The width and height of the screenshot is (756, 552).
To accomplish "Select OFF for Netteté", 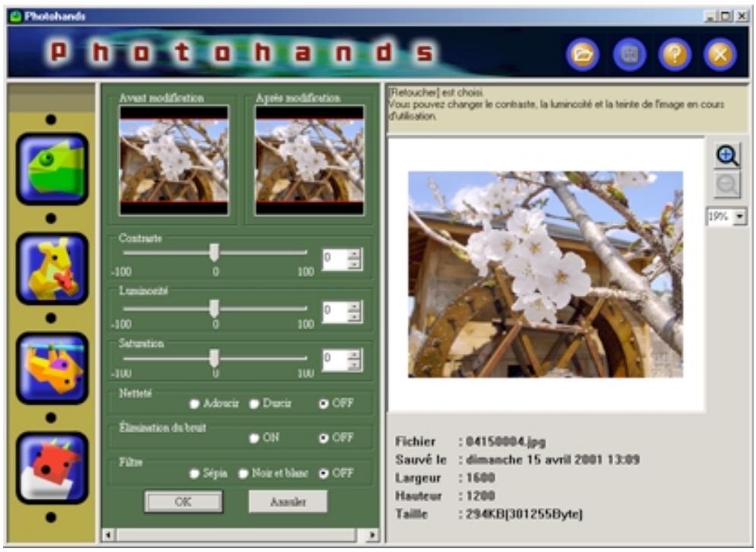I will coord(324,404).
